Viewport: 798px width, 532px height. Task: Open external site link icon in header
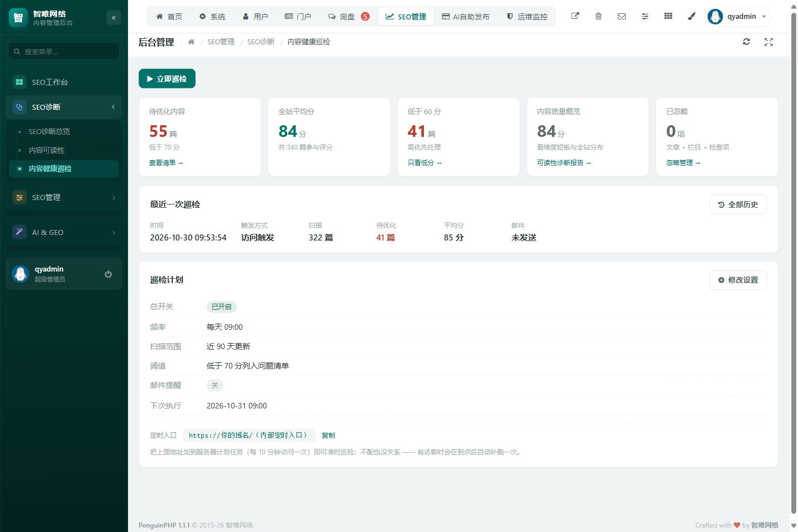click(x=575, y=16)
